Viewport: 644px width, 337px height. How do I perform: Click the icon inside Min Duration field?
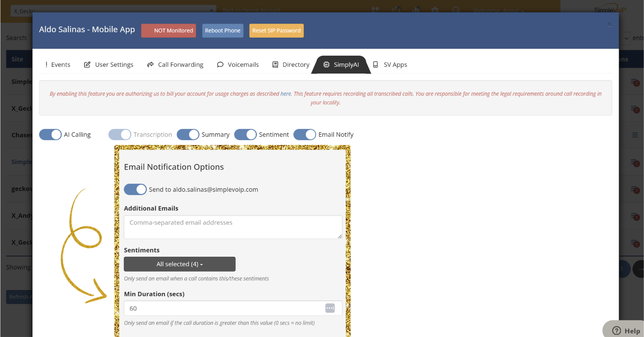[330, 308]
